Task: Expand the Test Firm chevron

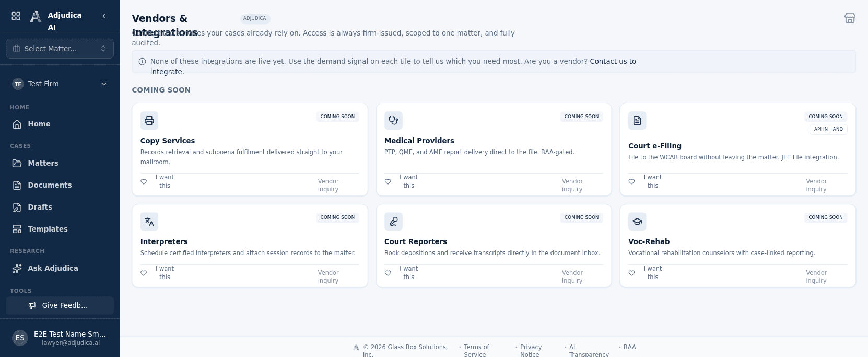Action: point(104,84)
